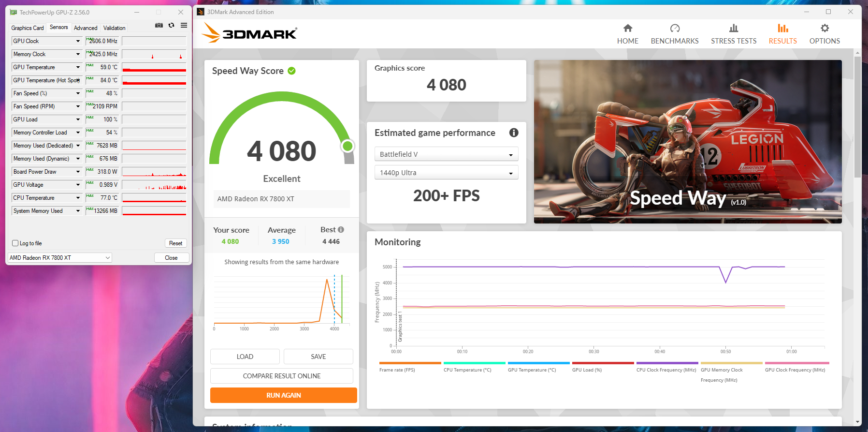Image resolution: width=868 pixels, height=432 pixels.
Task: Open the Battlefield V game dropdown
Action: click(x=446, y=154)
